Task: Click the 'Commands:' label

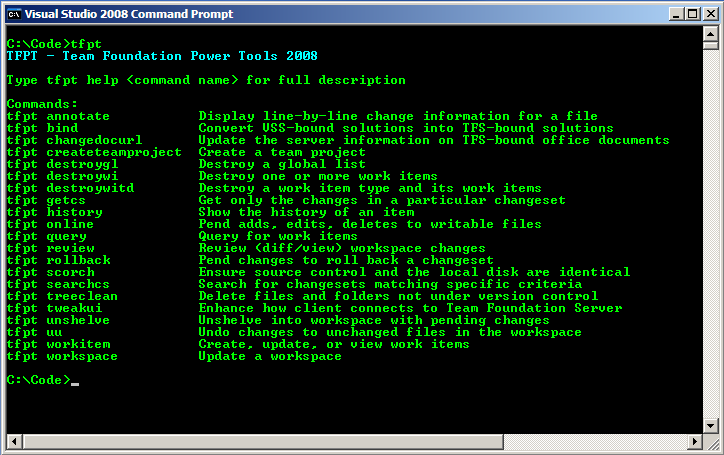Action: pyautogui.click(x=42, y=104)
